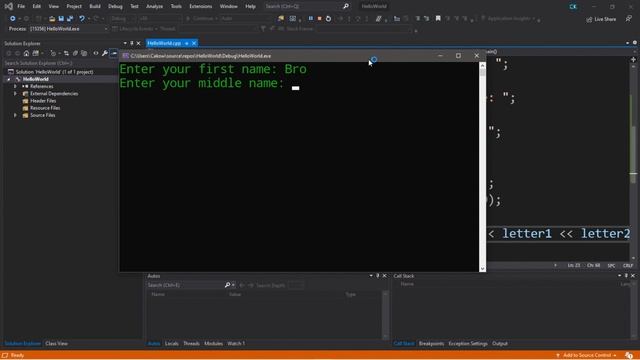Click the toolbar search magnifier icon
Image resolution: width=640 pixels, height=360 pixels.
[346, 6]
